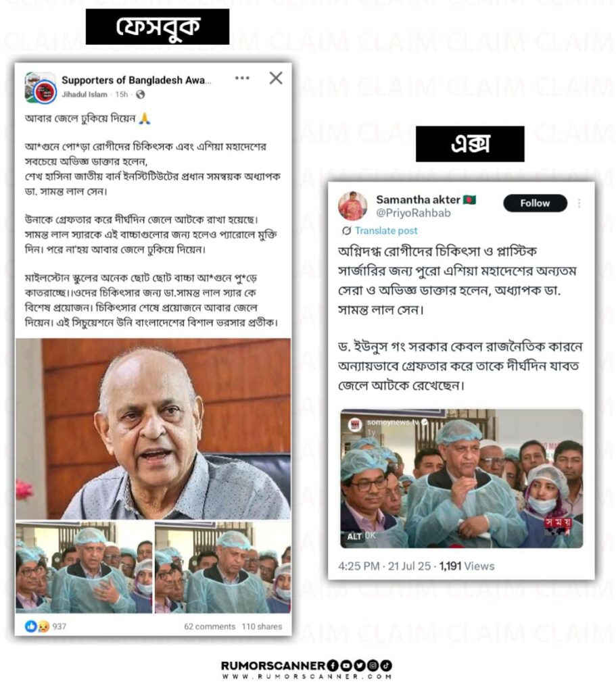This screenshot has width=616, height=692.
Task: Close the Facebook post with X
Action: 276,78
